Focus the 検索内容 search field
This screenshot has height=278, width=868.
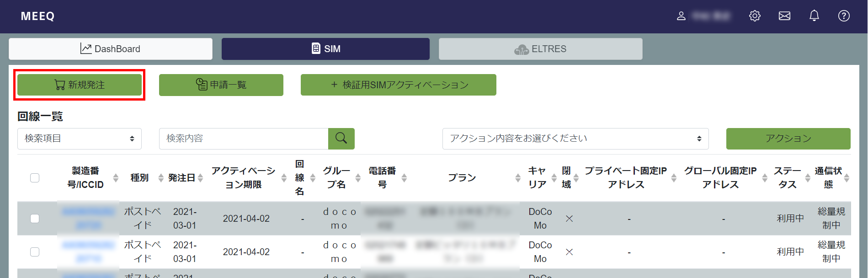[x=244, y=139]
